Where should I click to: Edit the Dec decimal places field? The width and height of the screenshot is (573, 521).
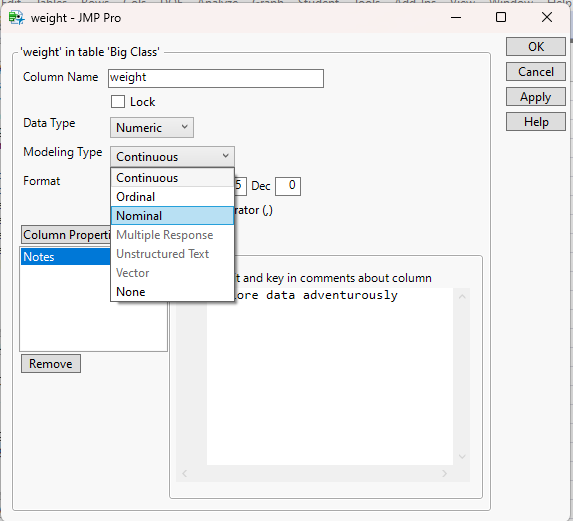coord(288,186)
